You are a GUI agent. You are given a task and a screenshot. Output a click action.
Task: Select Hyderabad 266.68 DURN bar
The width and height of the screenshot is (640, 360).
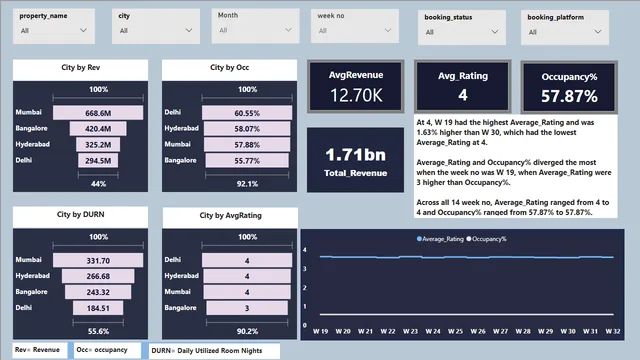tap(98, 276)
